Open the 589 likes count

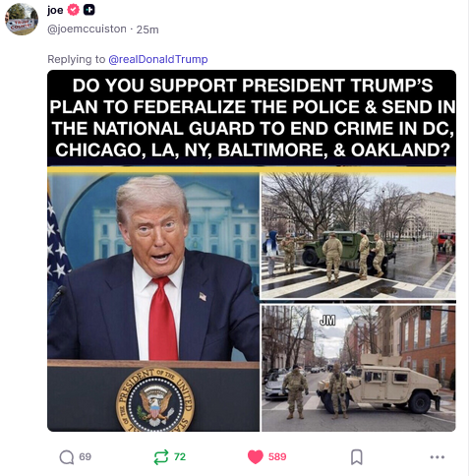(277, 456)
